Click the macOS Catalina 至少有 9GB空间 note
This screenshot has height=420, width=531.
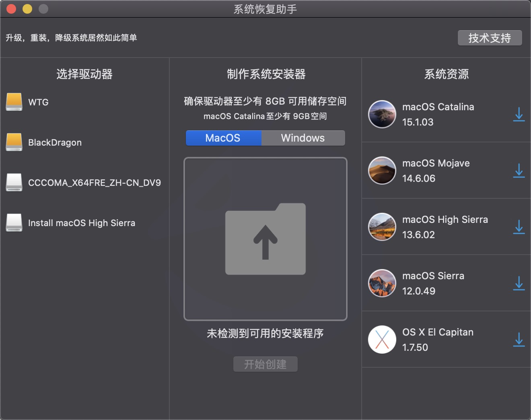click(x=265, y=116)
